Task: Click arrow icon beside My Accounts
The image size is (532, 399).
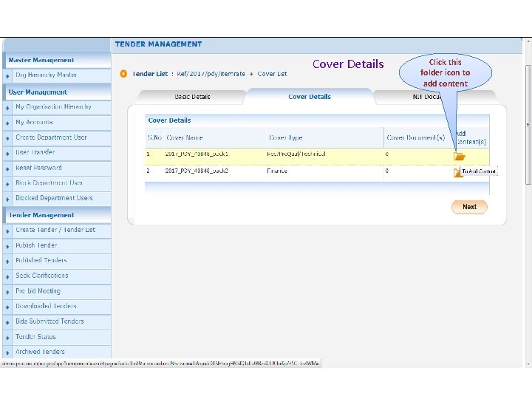Action: click(7, 123)
